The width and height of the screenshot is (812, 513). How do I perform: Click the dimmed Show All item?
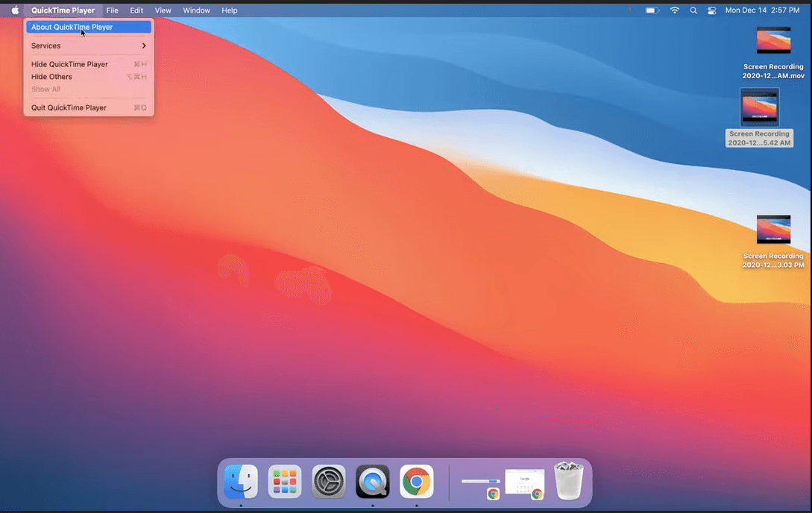click(x=89, y=89)
